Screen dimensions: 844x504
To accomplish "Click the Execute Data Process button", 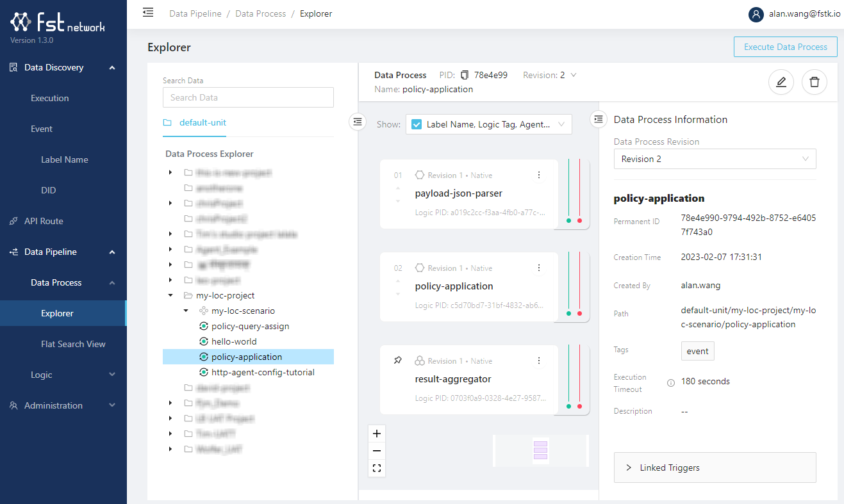I will coord(785,47).
